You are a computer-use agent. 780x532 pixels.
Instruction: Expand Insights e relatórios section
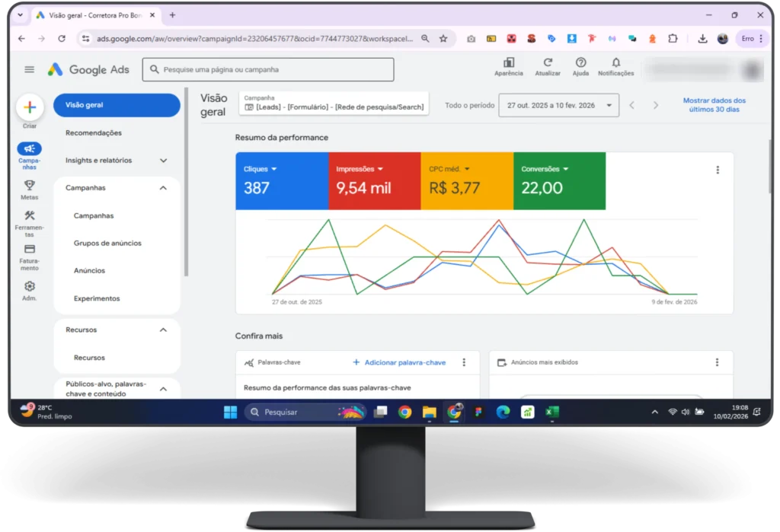pyautogui.click(x=163, y=161)
